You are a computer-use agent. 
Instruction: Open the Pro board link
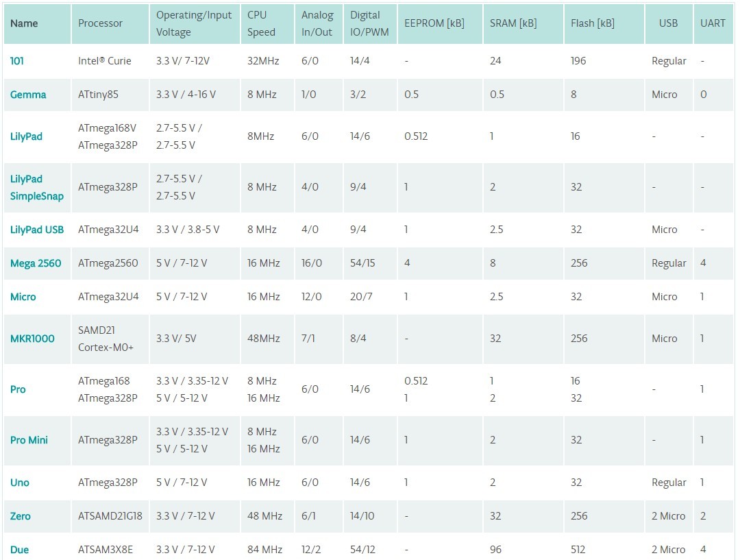coord(18,389)
